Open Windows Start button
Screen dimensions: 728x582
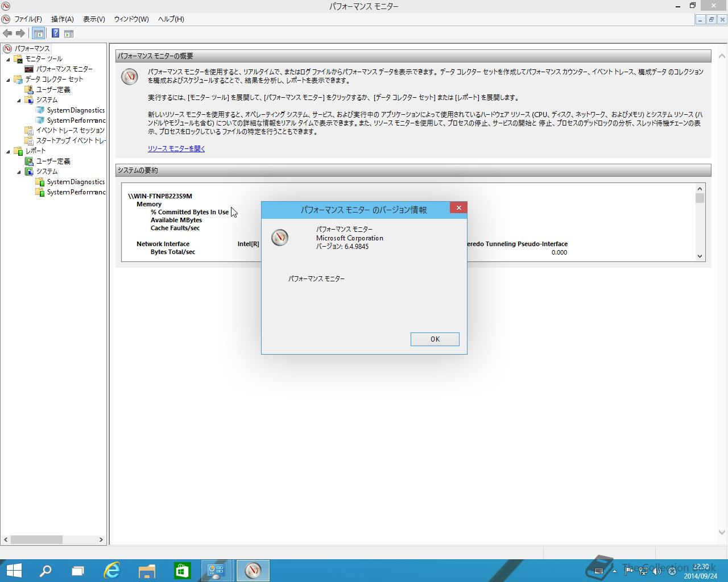coord(14,571)
